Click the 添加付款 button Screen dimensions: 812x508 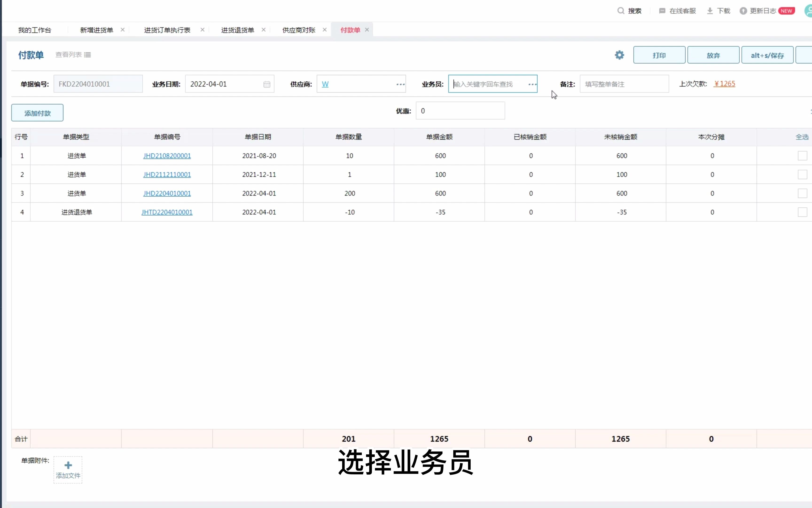coord(37,113)
